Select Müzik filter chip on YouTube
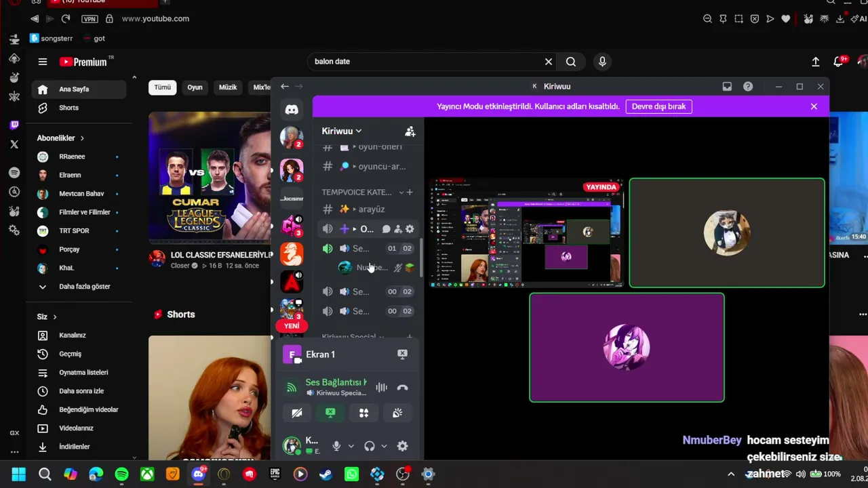 tap(228, 87)
